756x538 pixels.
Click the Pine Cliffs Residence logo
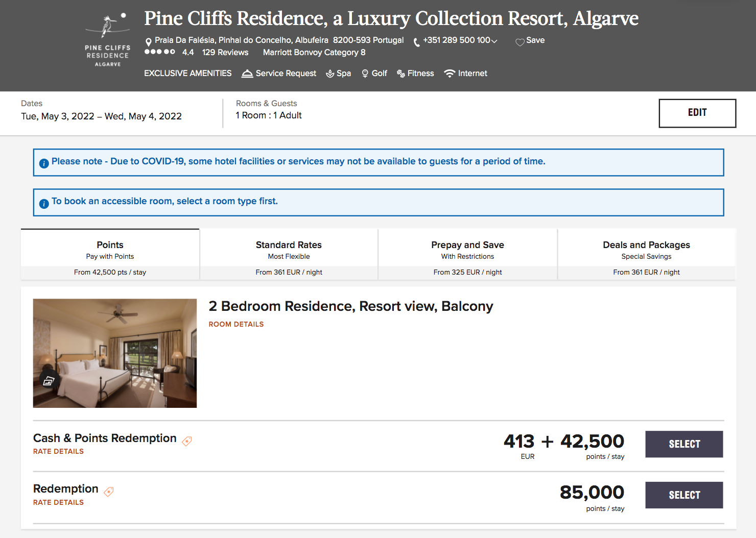pyautogui.click(x=108, y=40)
